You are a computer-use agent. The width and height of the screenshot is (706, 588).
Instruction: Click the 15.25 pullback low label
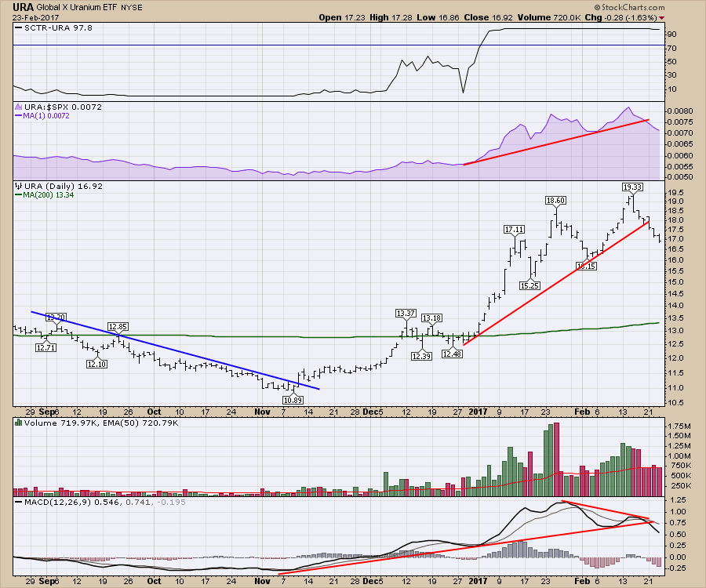tap(531, 285)
